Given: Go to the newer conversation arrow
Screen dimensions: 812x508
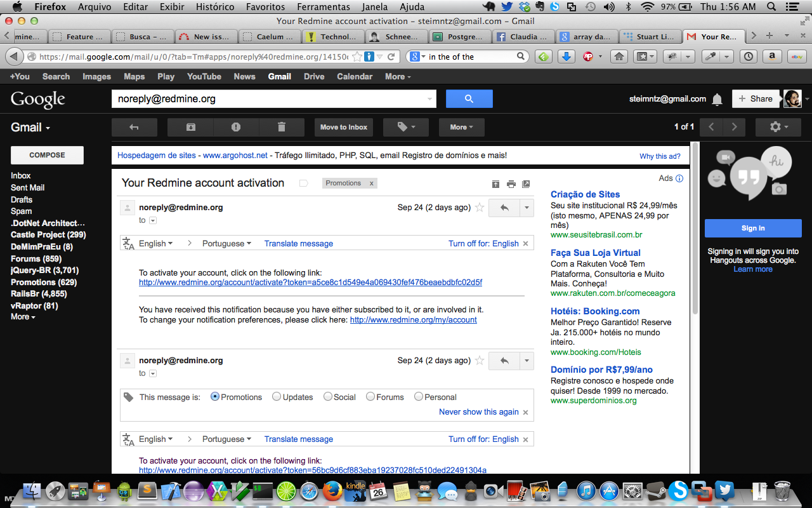Looking at the screenshot, I should (711, 127).
